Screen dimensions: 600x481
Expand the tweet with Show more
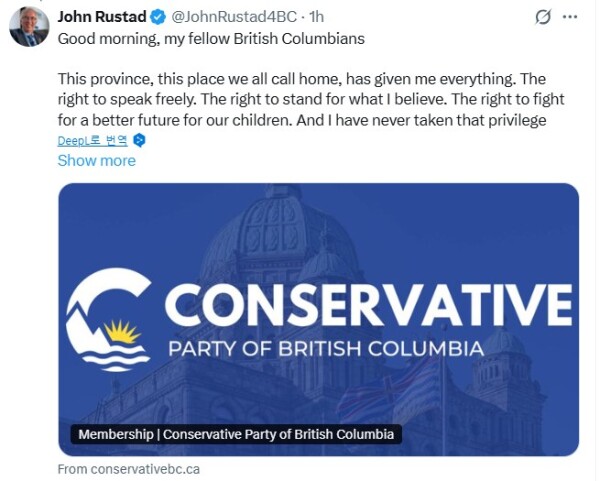(x=96, y=160)
